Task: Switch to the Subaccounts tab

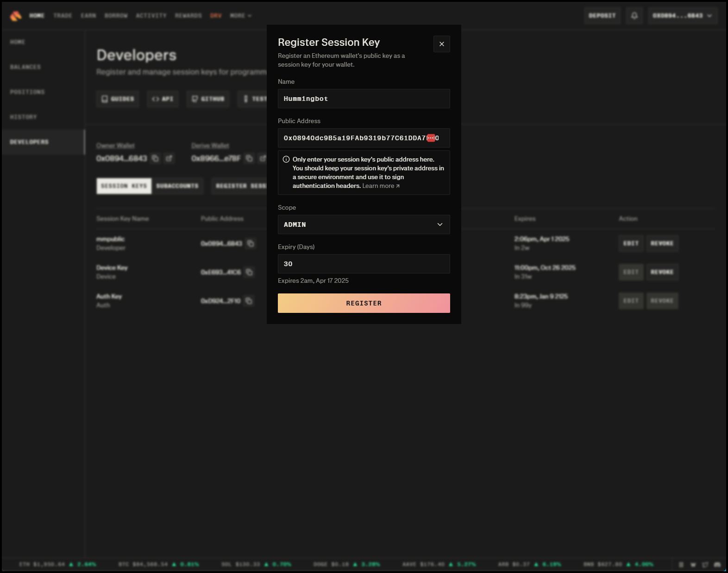Action: tap(177, 186)
